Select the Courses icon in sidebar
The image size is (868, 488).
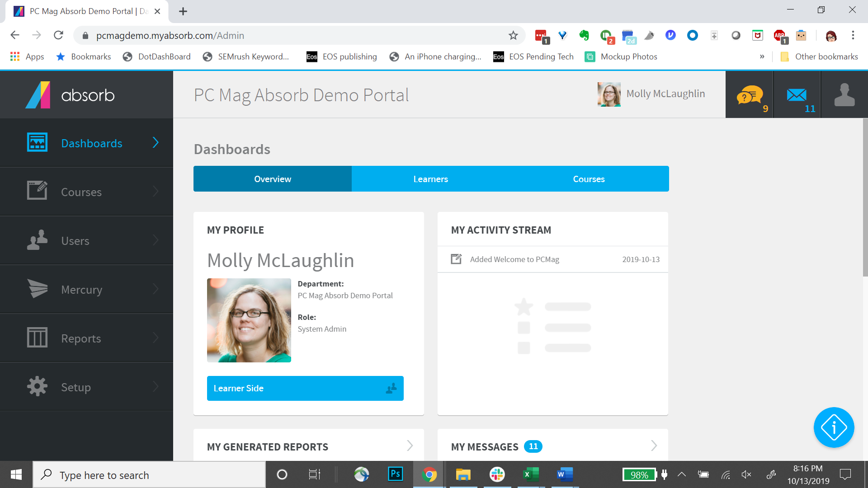[37, 192]
